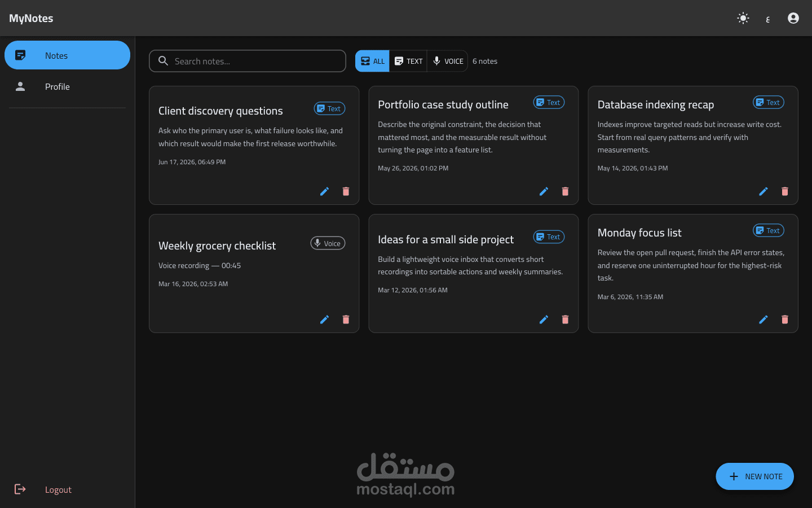Click the MyNotes app title

click(31, 18)
